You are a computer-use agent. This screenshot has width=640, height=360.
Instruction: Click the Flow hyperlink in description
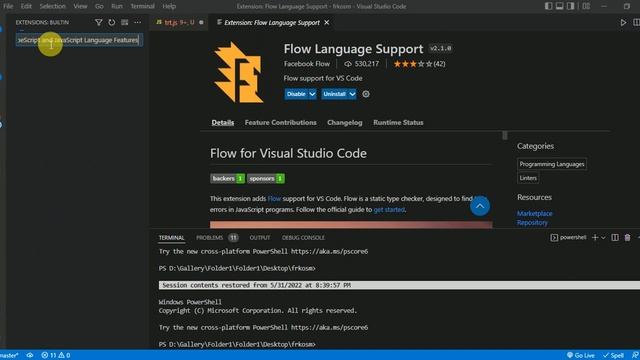(274, 199)
